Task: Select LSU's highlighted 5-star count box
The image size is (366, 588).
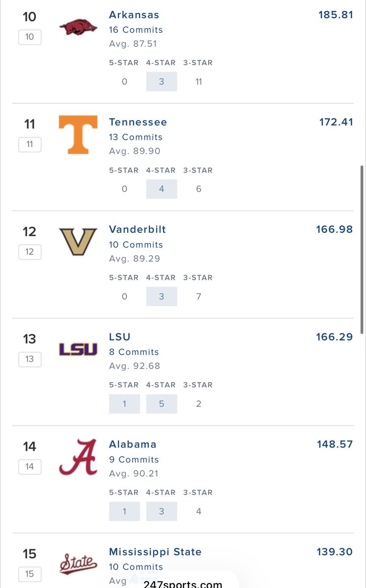Action: click(x=125, y=404)
